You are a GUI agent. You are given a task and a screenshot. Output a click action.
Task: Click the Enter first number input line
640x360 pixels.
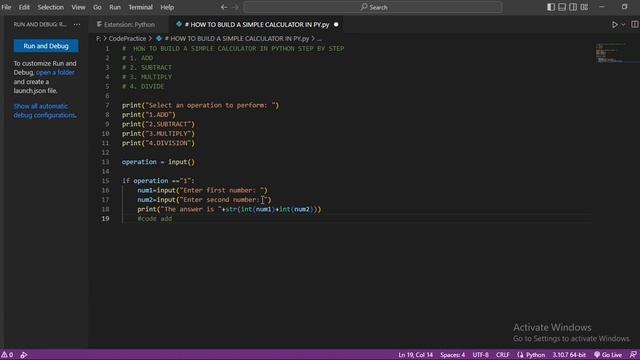coord(202,190)
